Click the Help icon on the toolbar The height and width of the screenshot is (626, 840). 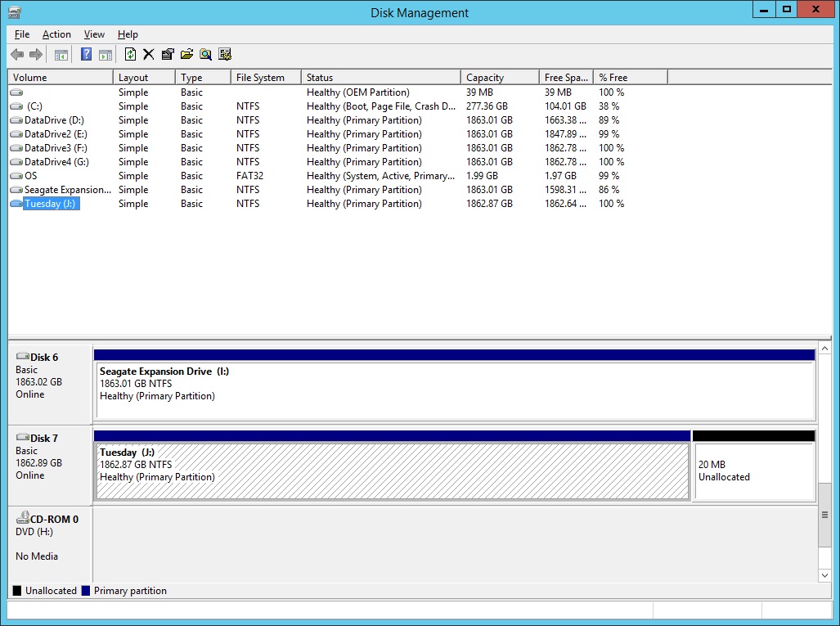87,54
